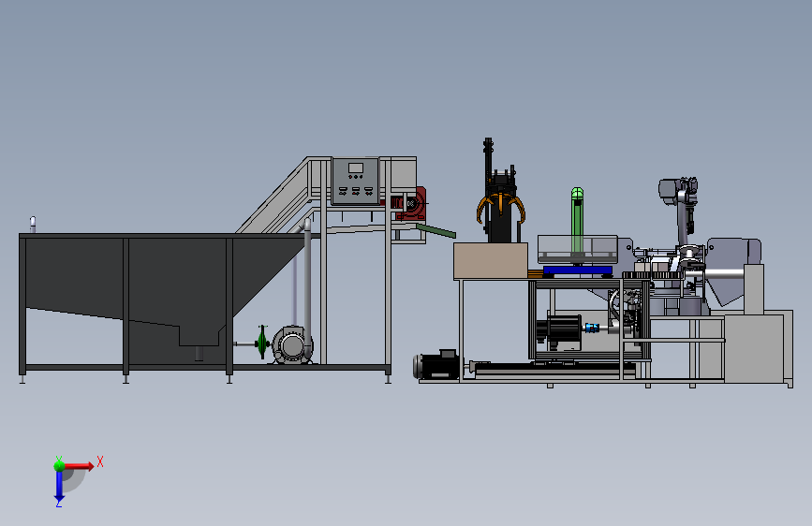
Task: Select the green discharge chute
Action: coord(436,230)
